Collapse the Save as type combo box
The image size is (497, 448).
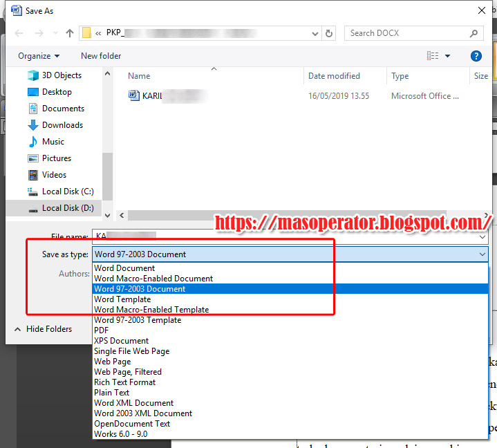pos(482,254)
